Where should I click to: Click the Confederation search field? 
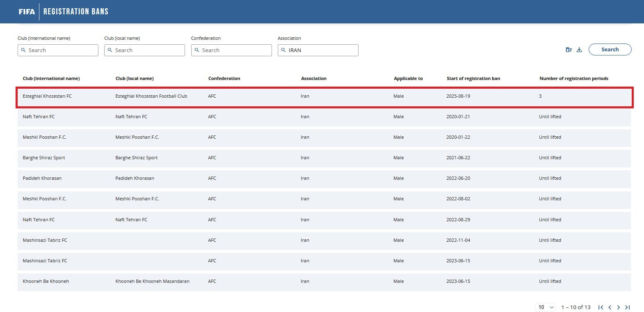point(235,50)
